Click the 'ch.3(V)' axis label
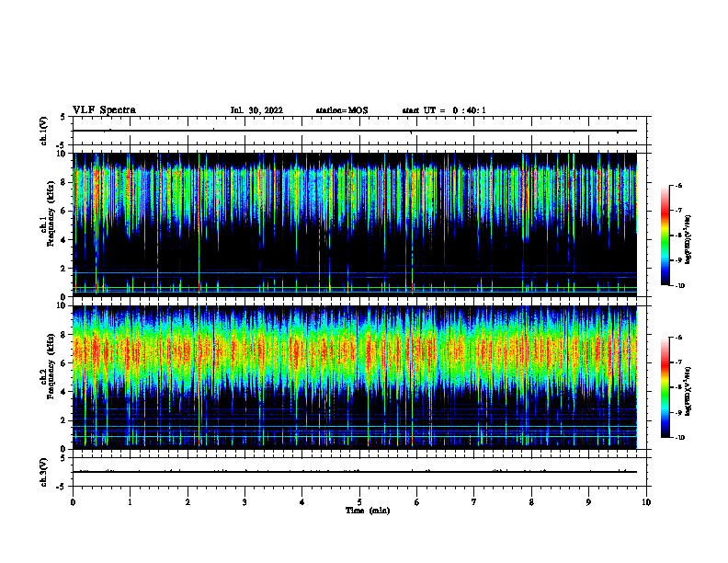 [44, 472]
